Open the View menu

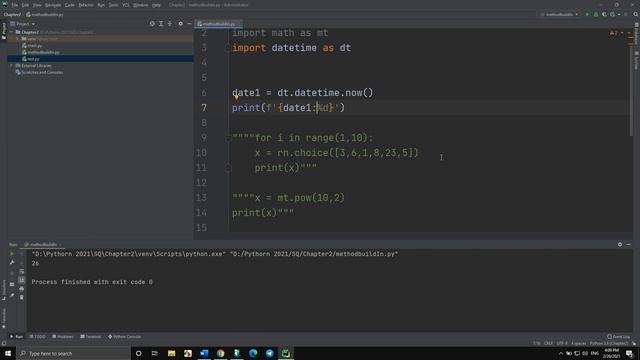[x=37, y=5]
